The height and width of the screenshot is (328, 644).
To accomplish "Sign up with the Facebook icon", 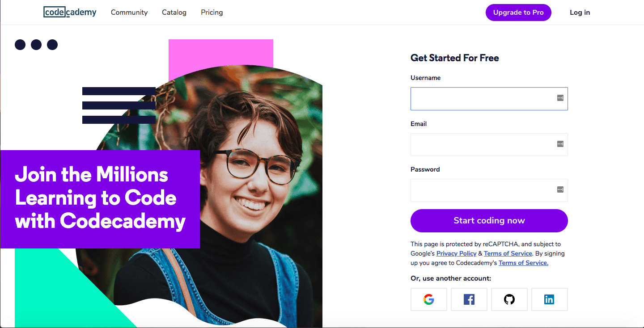I will coord(469,299).
